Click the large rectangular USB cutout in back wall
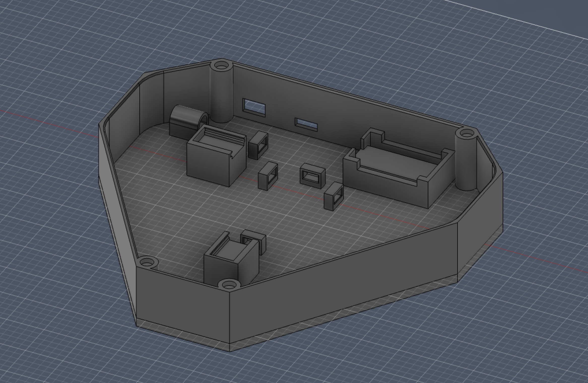Image resolution: width=588 pixels, height=383 pixels. click(x=254, y=107)
